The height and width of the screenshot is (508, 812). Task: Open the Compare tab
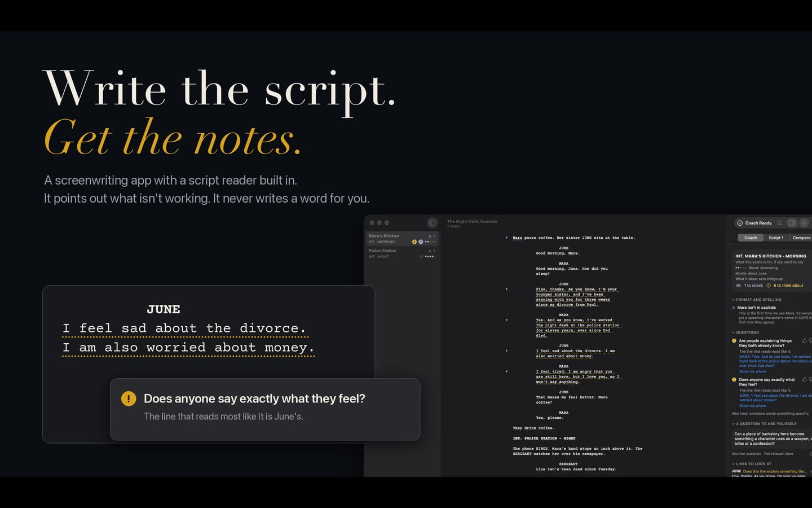pyautogui.click(x=801, y=238)
